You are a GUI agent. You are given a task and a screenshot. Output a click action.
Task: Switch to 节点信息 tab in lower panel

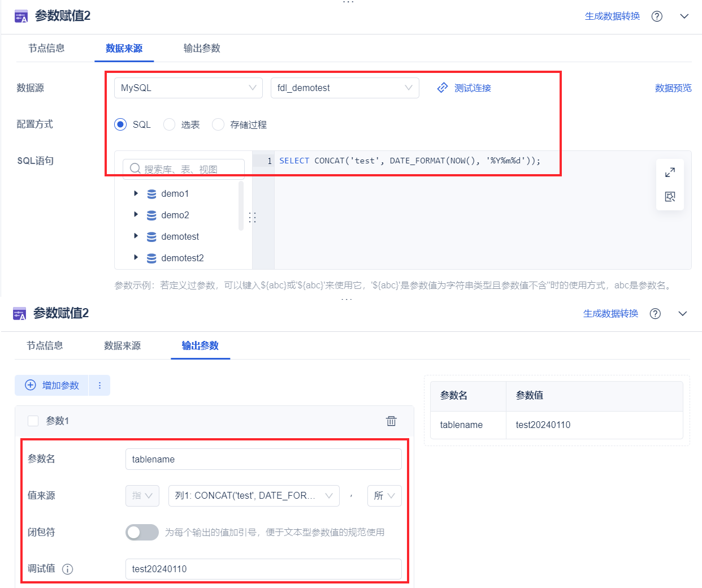tap(45, 345)
